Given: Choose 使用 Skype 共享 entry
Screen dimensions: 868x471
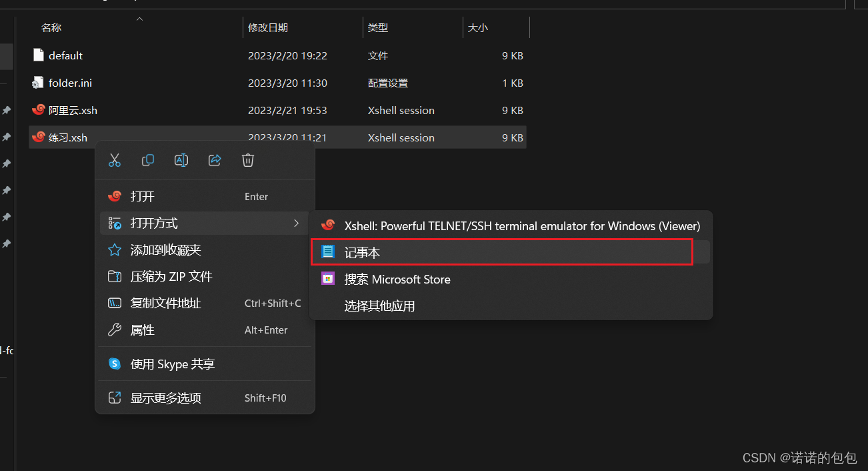Looking at the screenshot, I should [205, 364].
